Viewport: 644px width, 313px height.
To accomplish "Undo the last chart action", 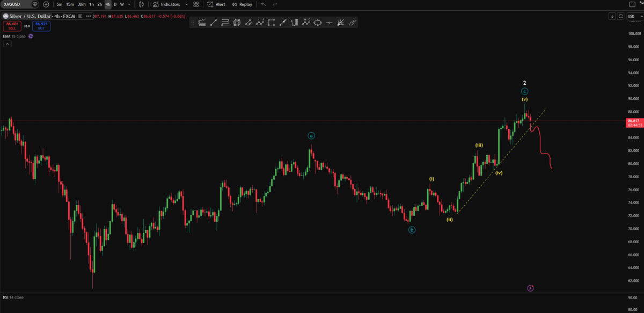I will coord(264,4).
